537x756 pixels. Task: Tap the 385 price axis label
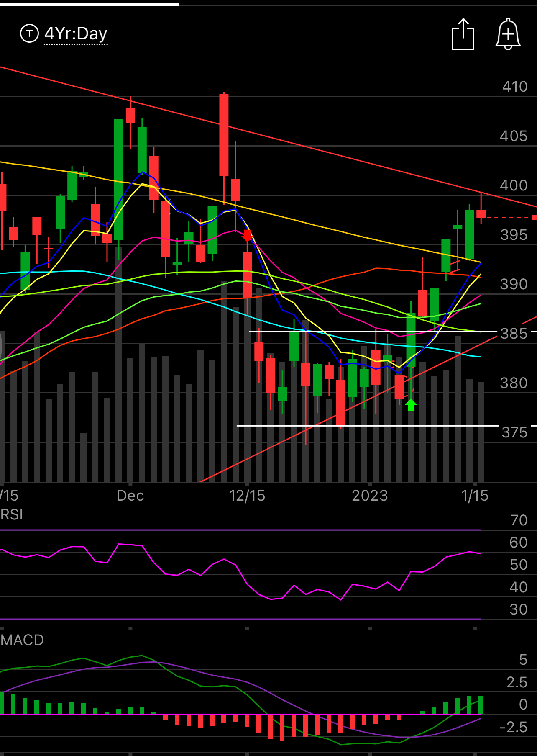coord(514,334)
